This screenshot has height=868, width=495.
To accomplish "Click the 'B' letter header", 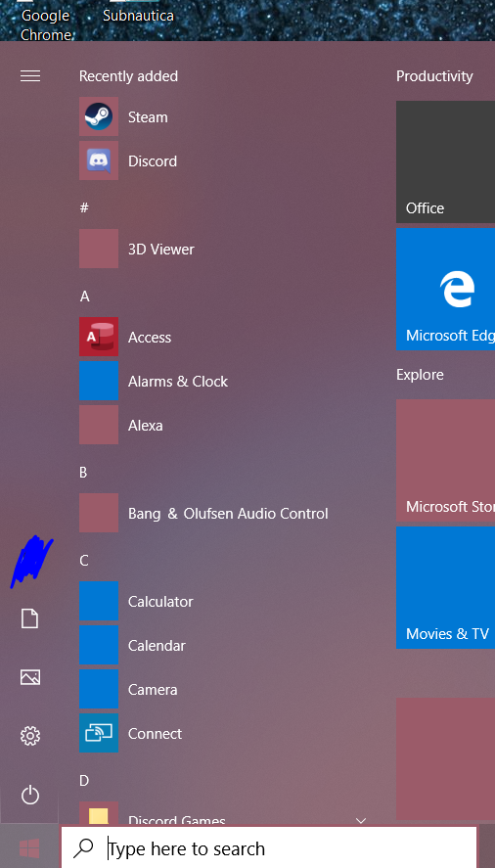I will (x=83, y=473).
